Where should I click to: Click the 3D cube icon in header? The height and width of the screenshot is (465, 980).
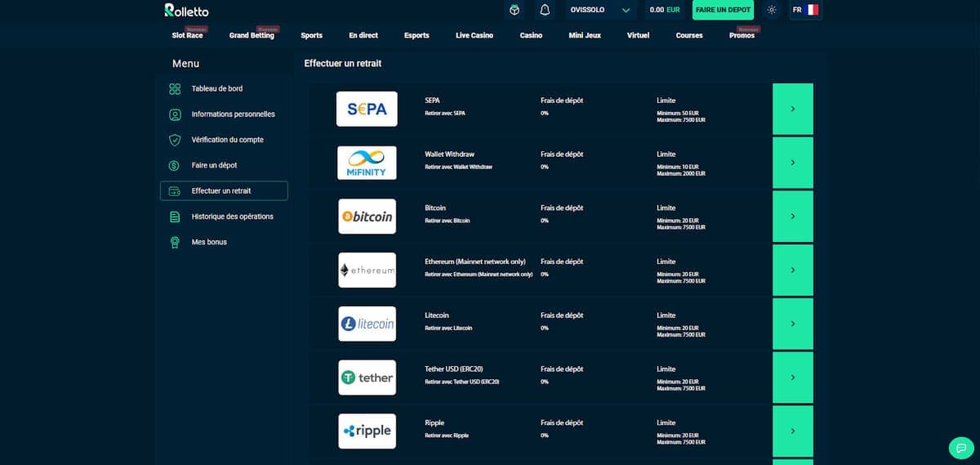[x=514, y=11]
